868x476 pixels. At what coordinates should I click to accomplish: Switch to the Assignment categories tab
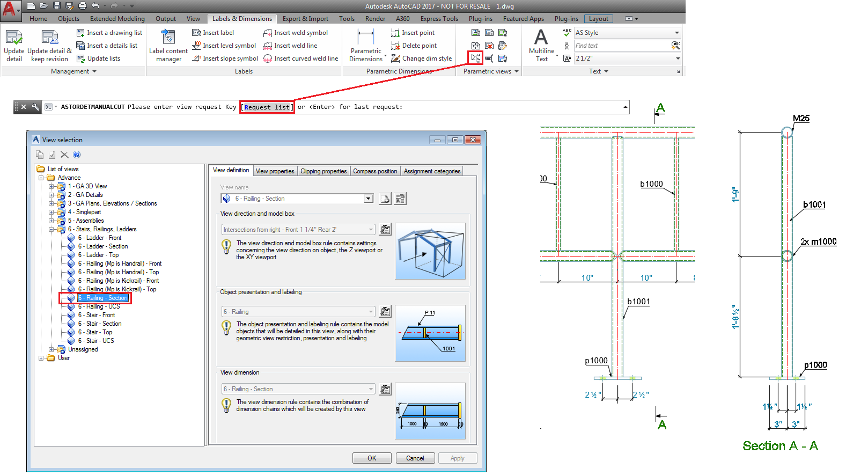coord(432,171)
